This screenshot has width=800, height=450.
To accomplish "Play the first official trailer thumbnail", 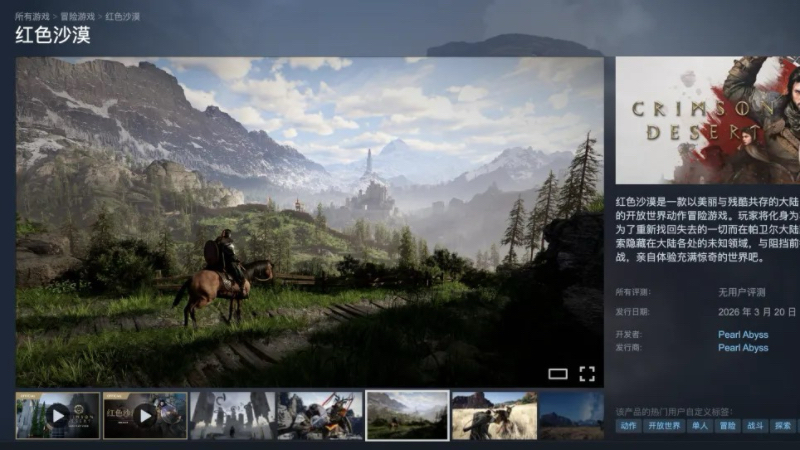I will point(58,415).
